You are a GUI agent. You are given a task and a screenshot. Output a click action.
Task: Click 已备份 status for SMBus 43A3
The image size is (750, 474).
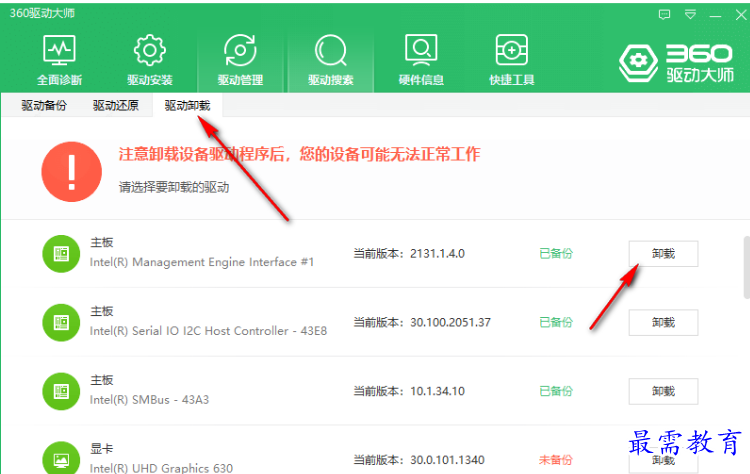coord(556,391)
